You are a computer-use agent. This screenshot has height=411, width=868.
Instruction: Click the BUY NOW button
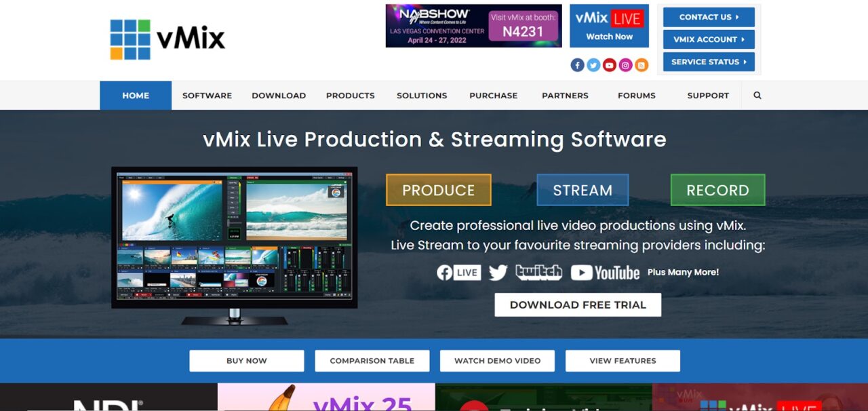[x=247, y=361]
